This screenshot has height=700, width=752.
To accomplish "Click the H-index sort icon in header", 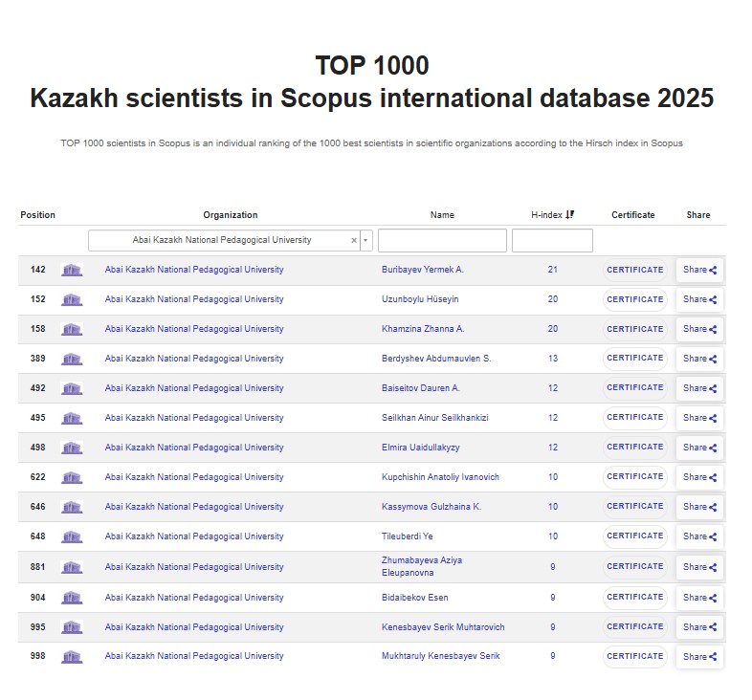I will [x=570, y=215].
